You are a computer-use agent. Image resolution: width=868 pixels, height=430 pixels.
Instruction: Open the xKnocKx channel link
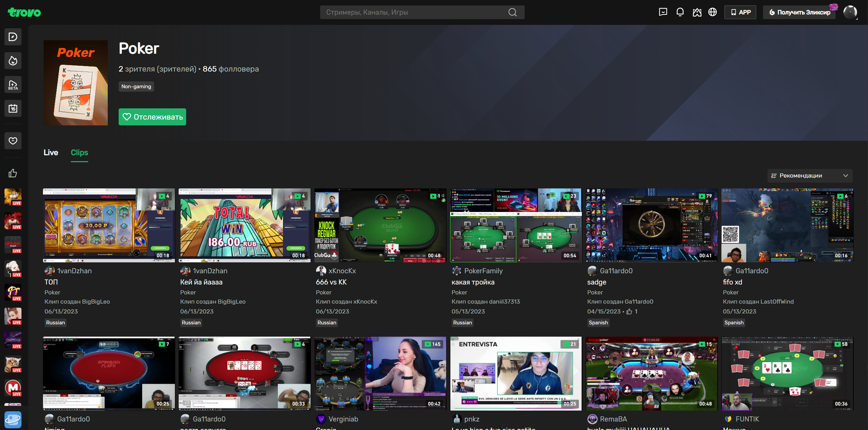[342, 271]
